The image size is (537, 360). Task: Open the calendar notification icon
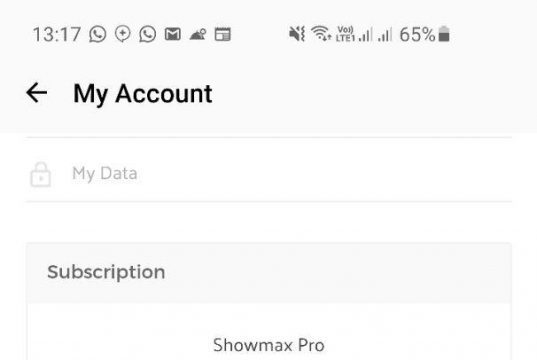pos(223,34)
